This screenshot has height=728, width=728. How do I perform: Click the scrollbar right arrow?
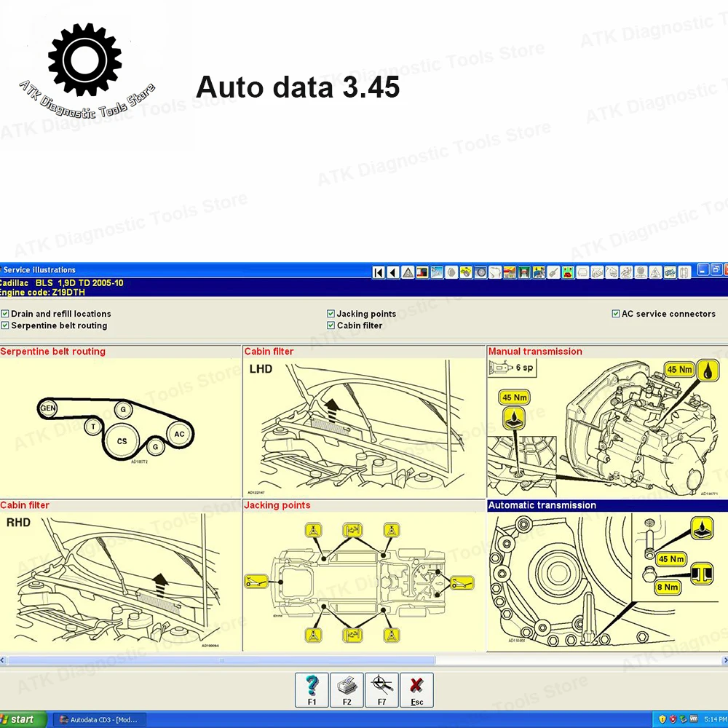click(725, 660)
